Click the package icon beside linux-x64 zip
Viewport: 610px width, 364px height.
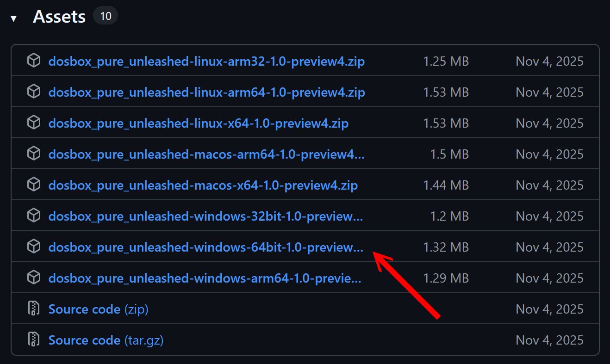[x=33, y=123]
